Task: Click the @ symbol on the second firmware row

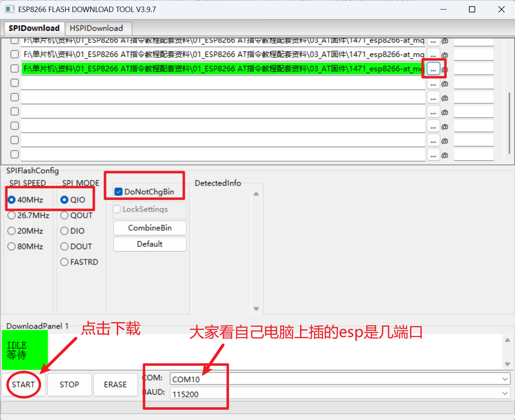Action: click(444, 54)
